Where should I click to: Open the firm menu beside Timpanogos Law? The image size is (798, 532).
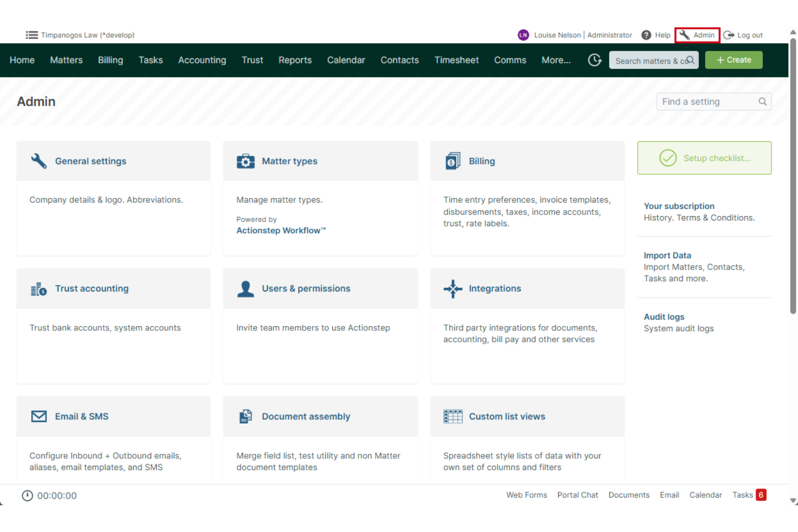coord(32,34)
